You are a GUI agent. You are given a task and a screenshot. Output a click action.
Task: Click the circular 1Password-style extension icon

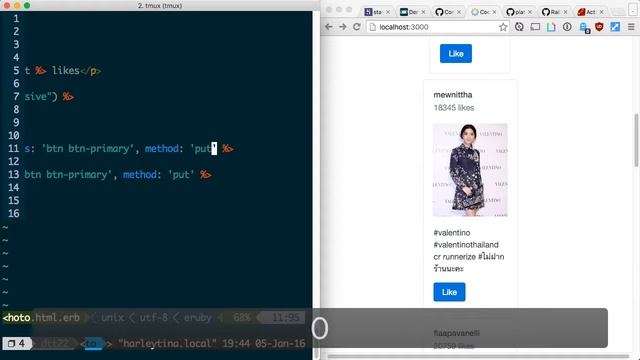click(567, 27)
